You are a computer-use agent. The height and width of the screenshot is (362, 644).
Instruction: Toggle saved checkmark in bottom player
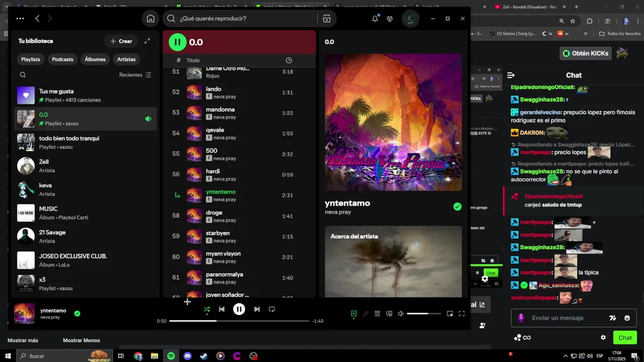coord(77,313)
